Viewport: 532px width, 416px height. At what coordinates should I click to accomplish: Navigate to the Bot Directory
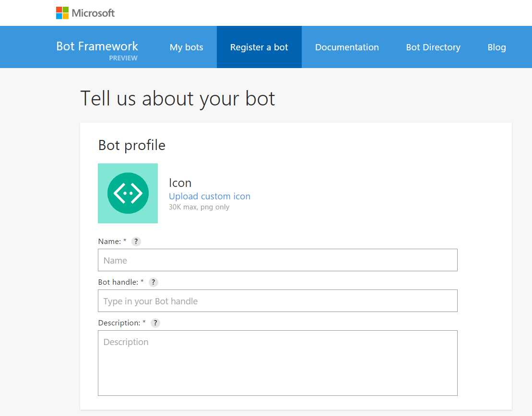tap(433, 47)
